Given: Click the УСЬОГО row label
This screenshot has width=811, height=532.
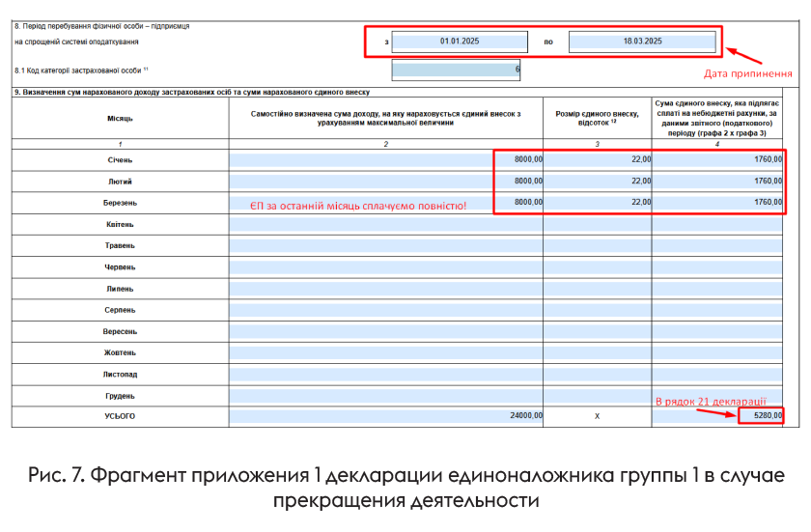Looking at the screenshot, I should pos(120,416).
